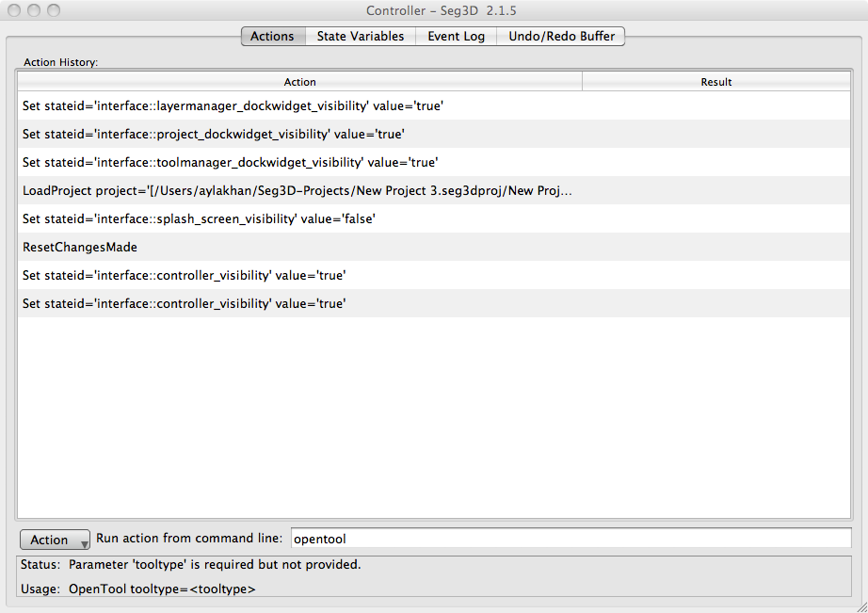Viewport: 868px width, 613px height.
Task: Select the layermanager_dockwidget_visibility action row
Action: pyautogui.click(x=433, y=105)
